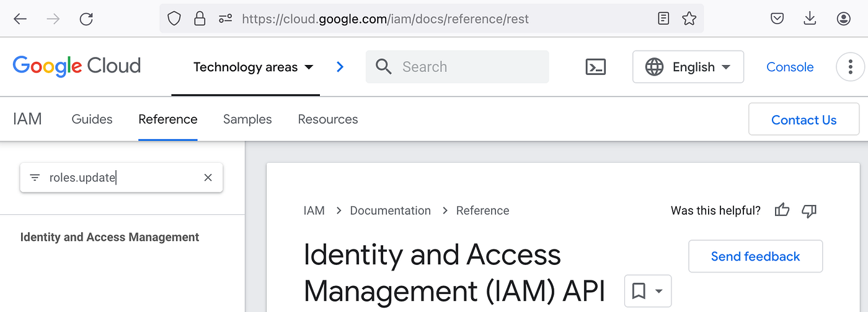The width and height of the screenshot is (868, 312).
Task: Switch to the Guides tab
Action: pos(92,119)
